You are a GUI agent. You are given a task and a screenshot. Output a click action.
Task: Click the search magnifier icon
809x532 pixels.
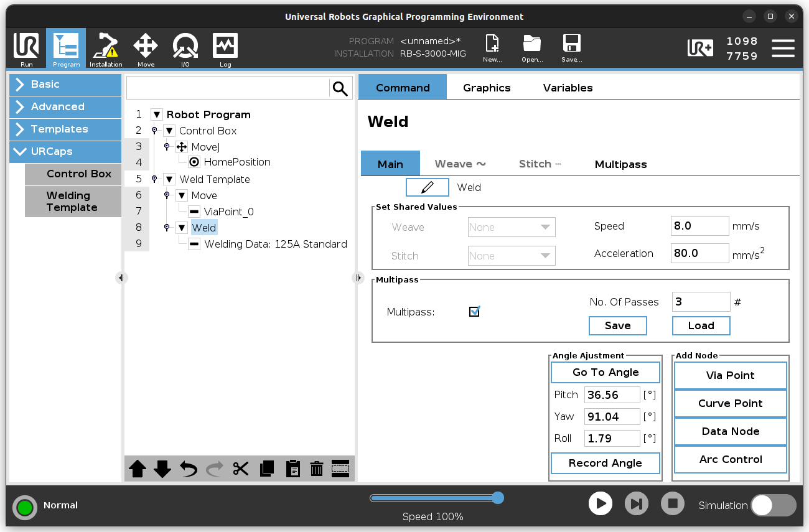(340, 89)
